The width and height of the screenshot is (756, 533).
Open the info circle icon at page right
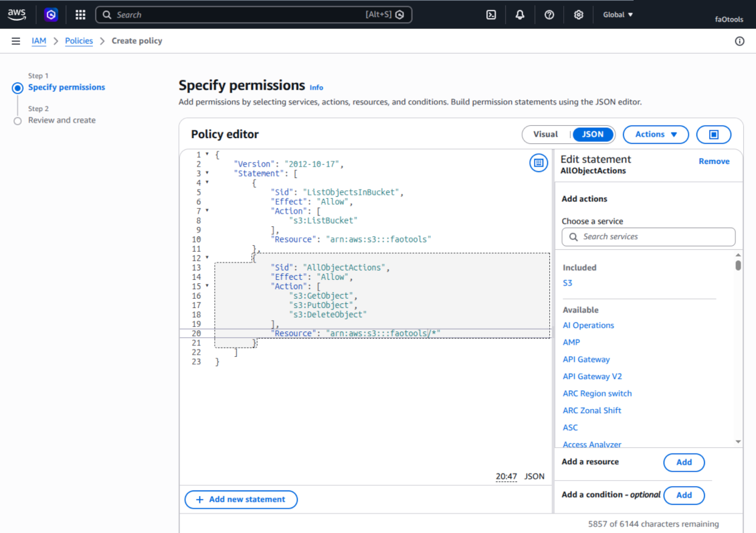pyautogui.click(x=739, y=41)
